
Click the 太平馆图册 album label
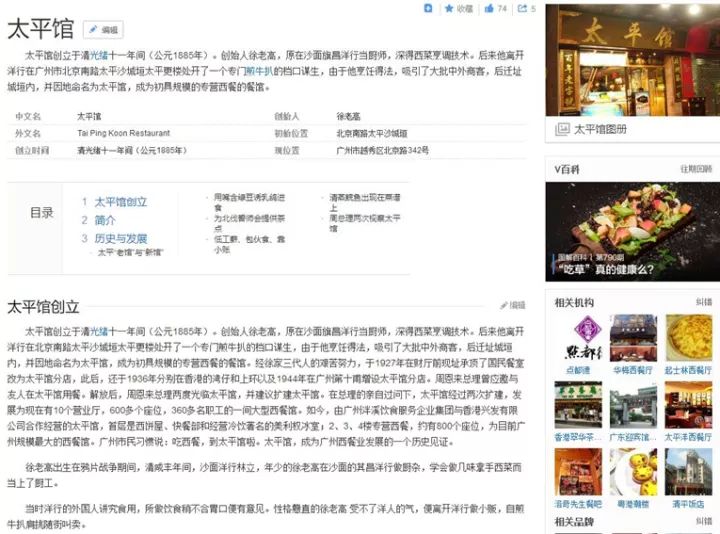point(600,129)
